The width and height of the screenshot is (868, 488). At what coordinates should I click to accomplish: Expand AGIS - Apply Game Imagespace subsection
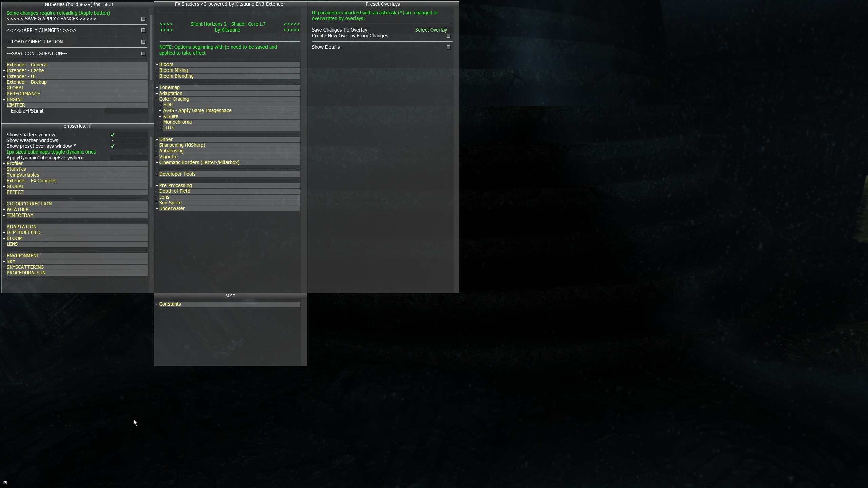click(x=230, y=110)
